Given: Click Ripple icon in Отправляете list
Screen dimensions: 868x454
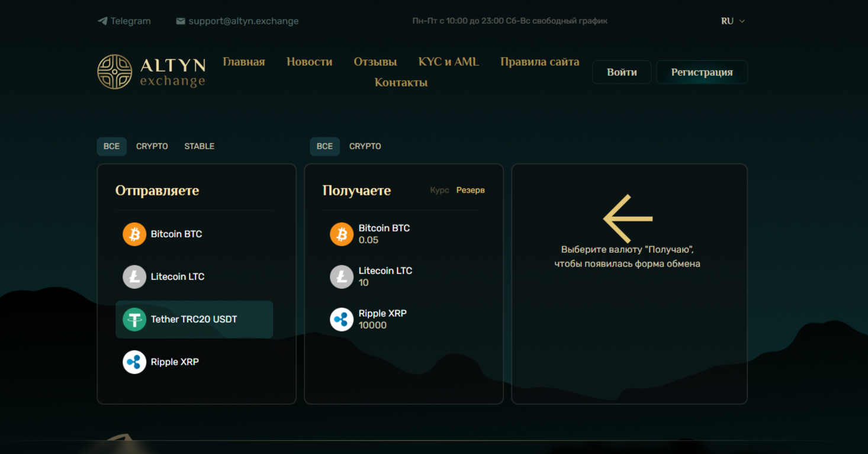Looking at the screenshot, I should 134,362.
